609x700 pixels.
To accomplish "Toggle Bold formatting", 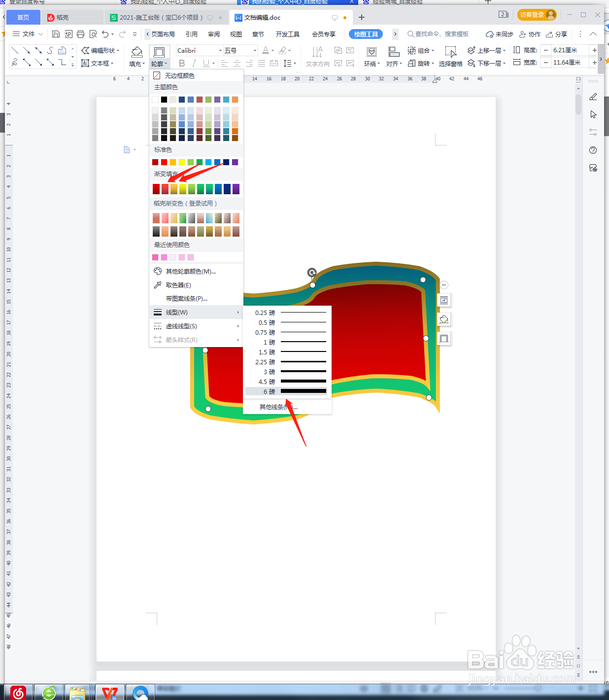I will pos(182,63).
